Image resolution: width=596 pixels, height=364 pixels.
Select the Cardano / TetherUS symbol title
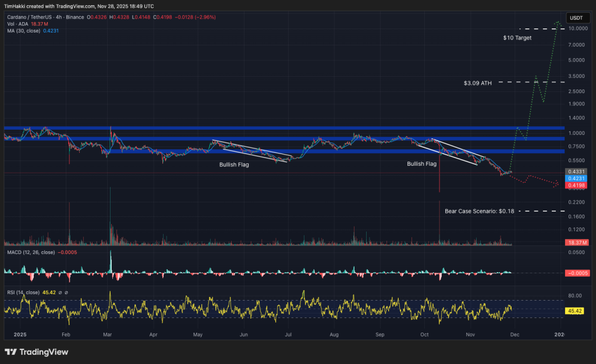point(26,17)
